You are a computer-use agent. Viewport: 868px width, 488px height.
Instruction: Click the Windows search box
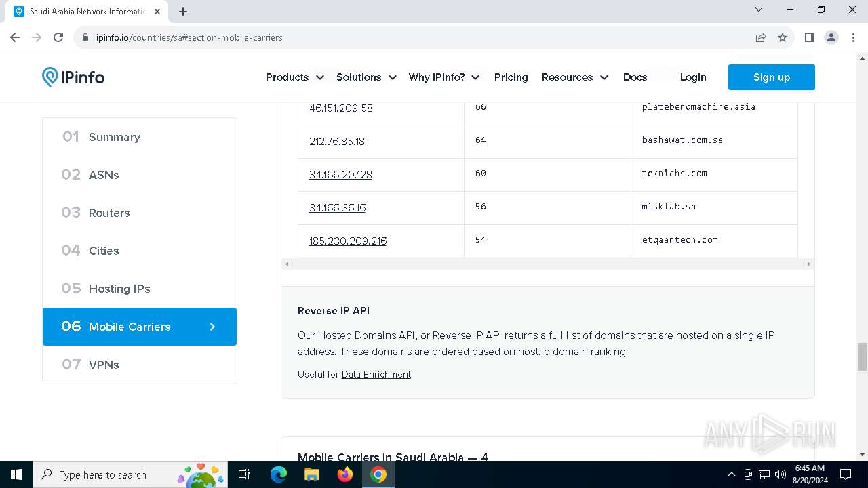coord(130,474)
